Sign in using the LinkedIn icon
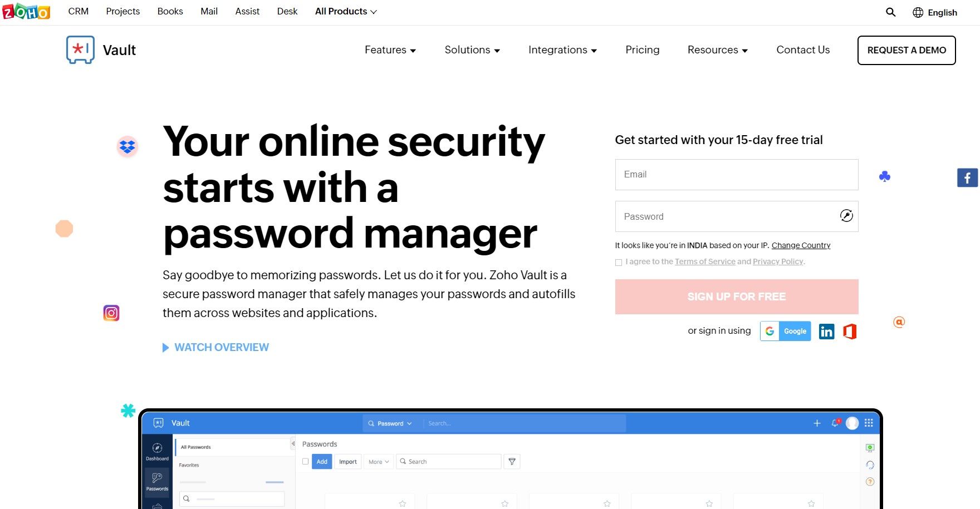 827,332
